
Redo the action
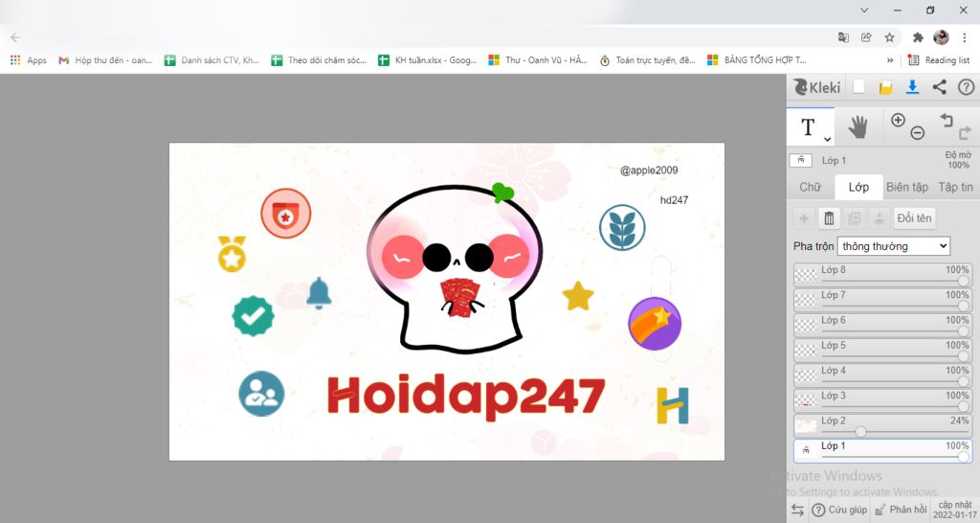[965, 132]
